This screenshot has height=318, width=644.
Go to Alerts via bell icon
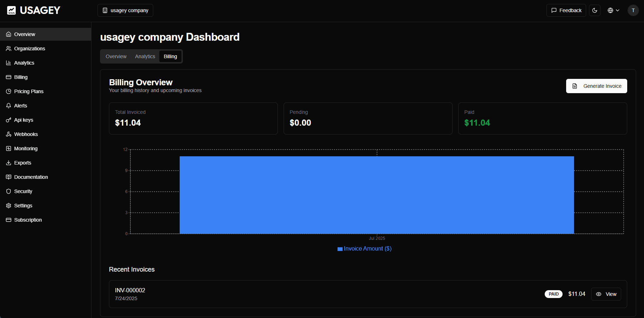pos(20,106)
